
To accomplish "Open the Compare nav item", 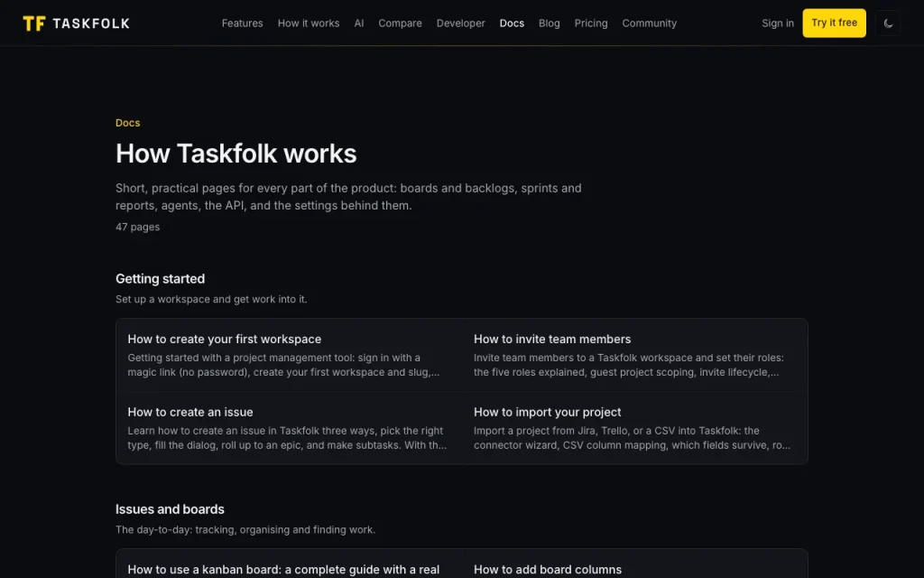I will click(x=400, y=23).
